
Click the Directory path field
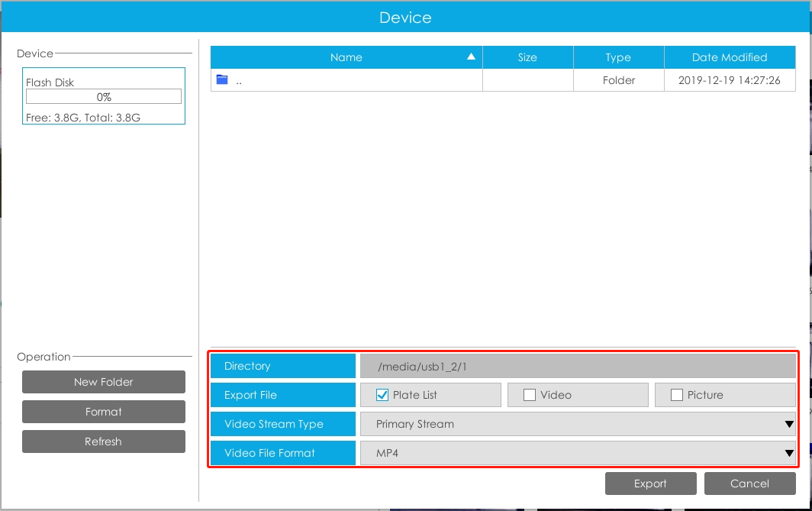click(x=578, y=366)
